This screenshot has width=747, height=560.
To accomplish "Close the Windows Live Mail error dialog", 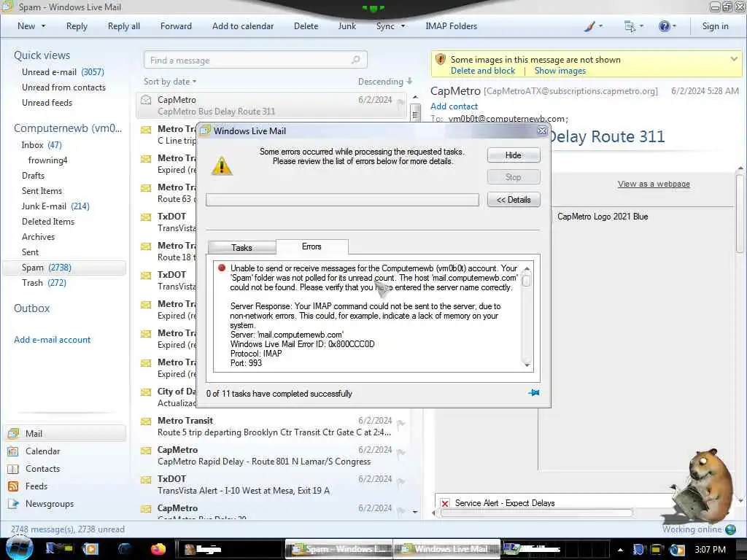I will click(542, 131).
